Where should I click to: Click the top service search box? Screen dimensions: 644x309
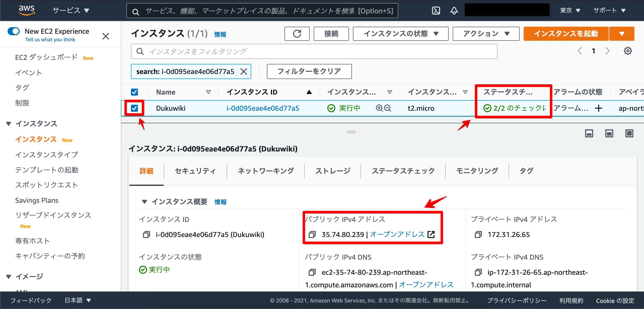[262, 11]
